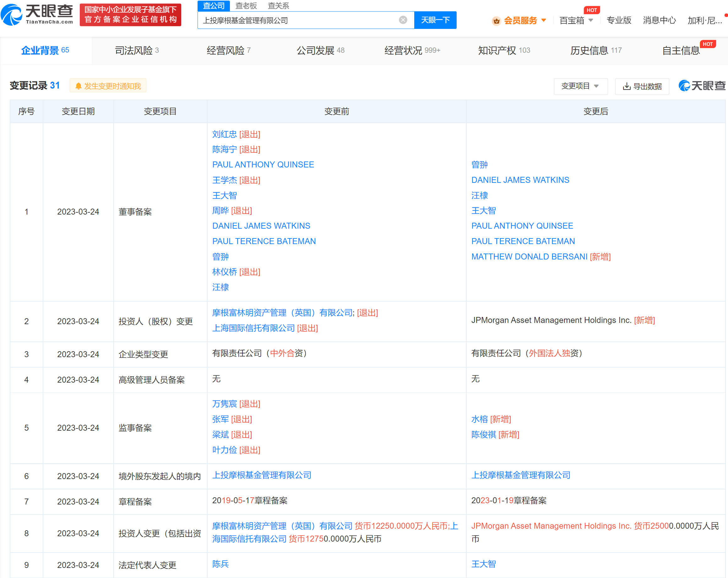Open the JPMorgan Asset Management Holdings link
Image resolution: width=728 pixels, height=578 pixels.
pyautogui.click(x=551, y=320)
